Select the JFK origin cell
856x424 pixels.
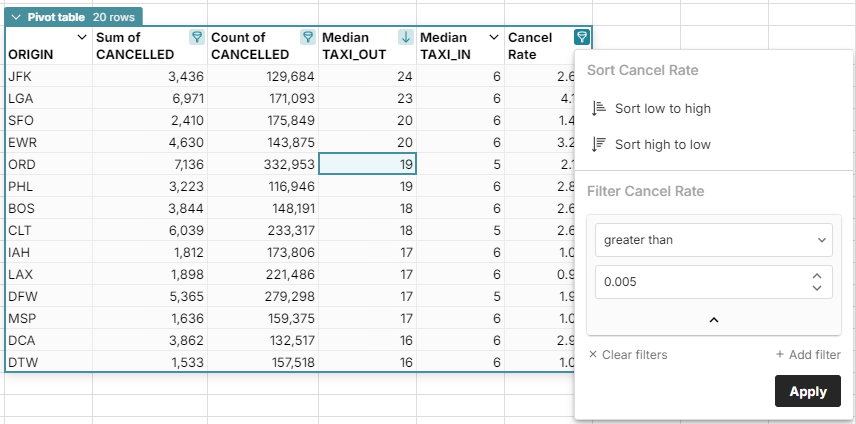point(47,77)
